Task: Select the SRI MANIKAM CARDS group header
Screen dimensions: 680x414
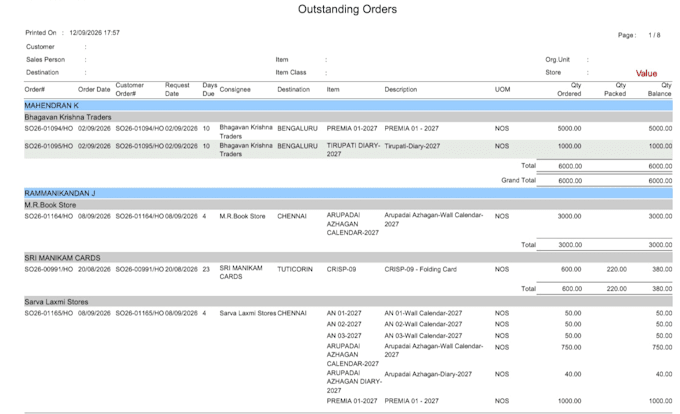Action: click(348, 258)
